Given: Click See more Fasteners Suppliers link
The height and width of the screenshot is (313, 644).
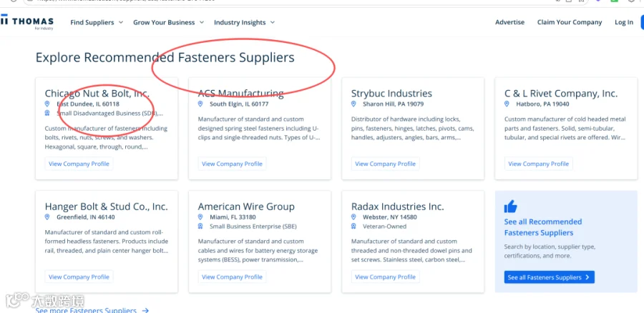Looking at the screenshot, I should point(86,311).
